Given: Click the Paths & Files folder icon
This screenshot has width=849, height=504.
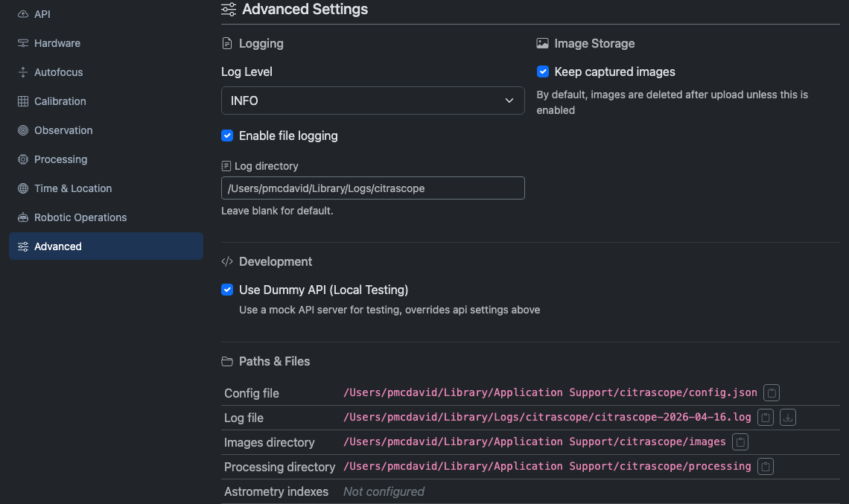Looking at the screenshot, I should [227, 361].
